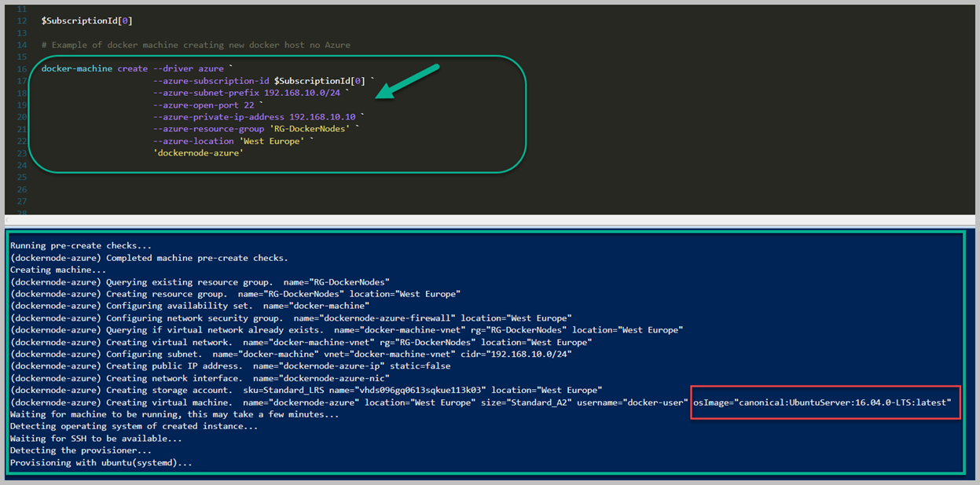Click the 'Creating virtual network.' console line

[x=301, y=342]
